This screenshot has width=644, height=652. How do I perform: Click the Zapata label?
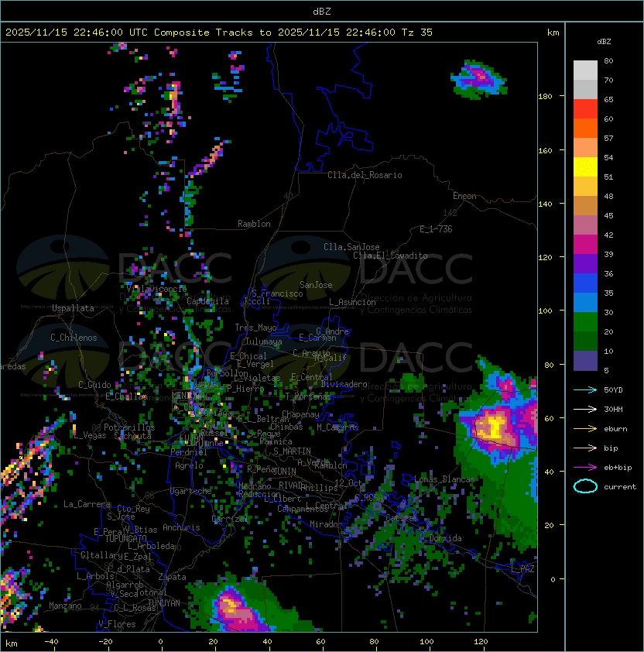[x=172, y=577]
